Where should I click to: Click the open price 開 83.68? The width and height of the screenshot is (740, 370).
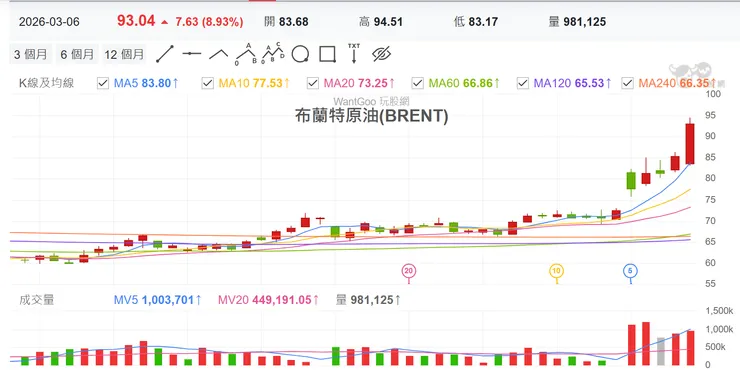pos(286,22)
